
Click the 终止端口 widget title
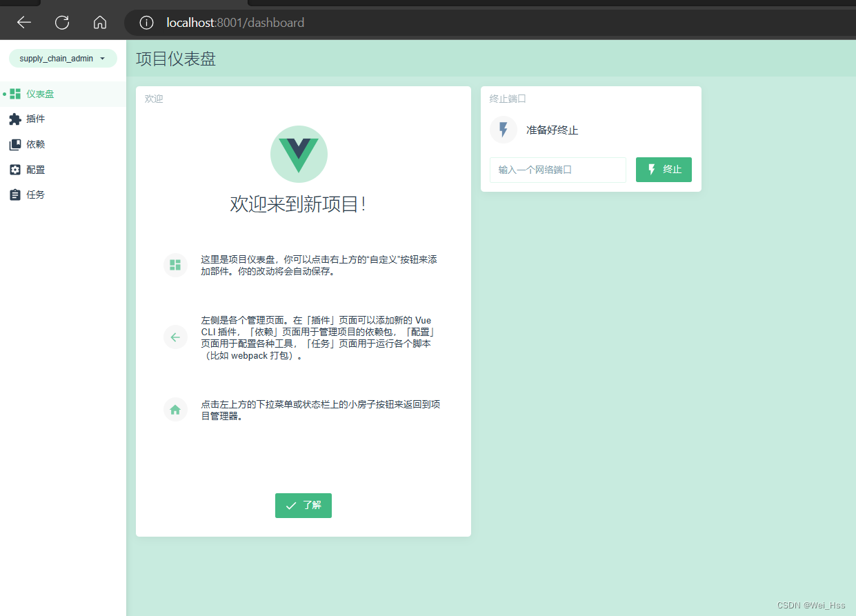(x=508, y=99)
